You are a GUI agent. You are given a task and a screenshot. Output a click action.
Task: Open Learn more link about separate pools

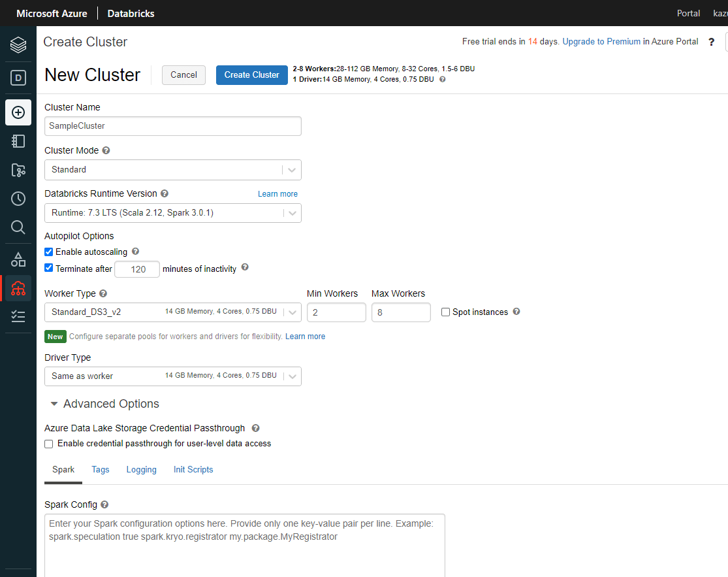point(305,337)
